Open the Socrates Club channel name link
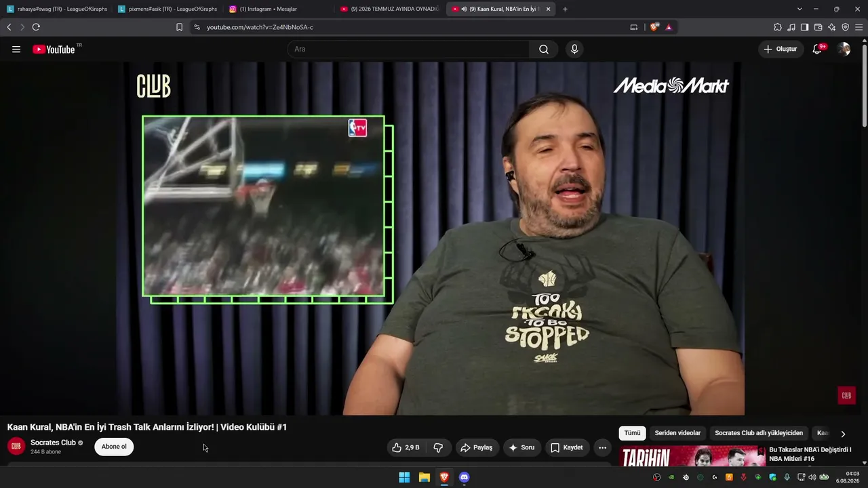Screen dimensions: 868x488 [53, 443]
